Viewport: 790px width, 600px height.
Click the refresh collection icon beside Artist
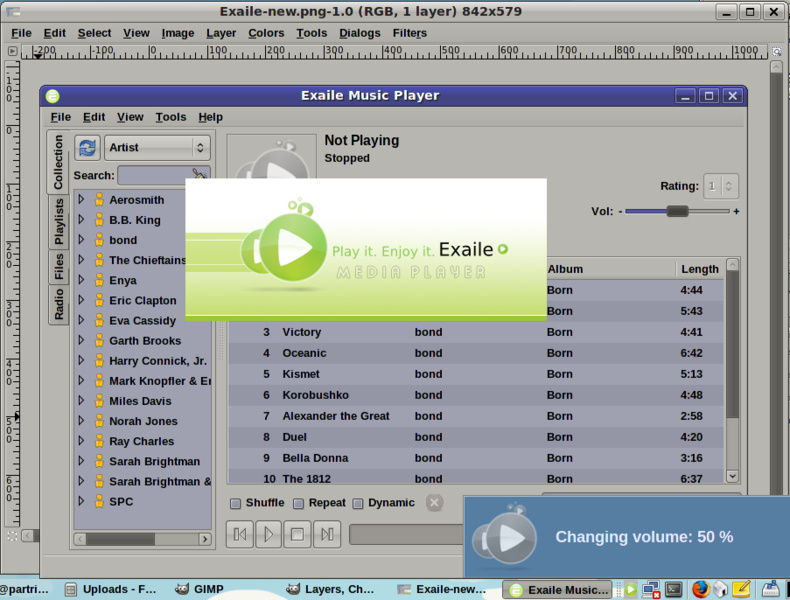87,148
